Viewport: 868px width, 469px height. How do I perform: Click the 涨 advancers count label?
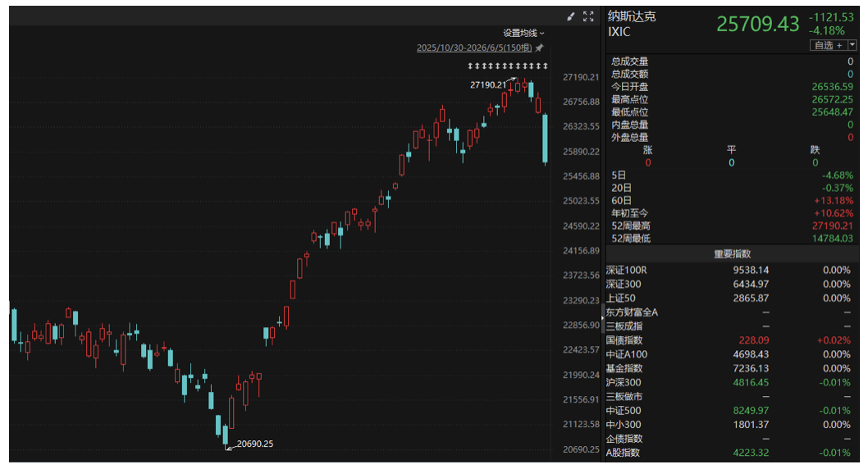point(647,150)
